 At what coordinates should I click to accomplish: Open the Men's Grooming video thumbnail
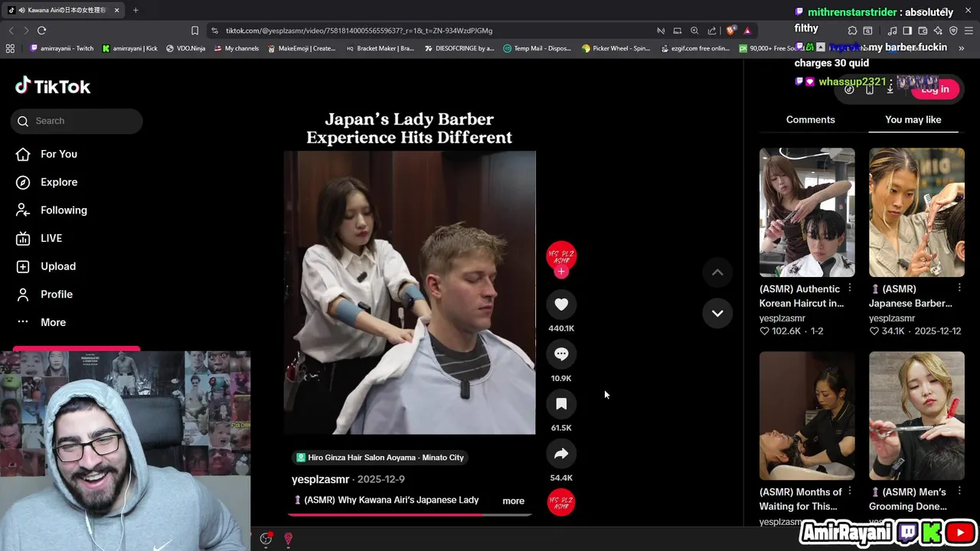pos(916,416)
